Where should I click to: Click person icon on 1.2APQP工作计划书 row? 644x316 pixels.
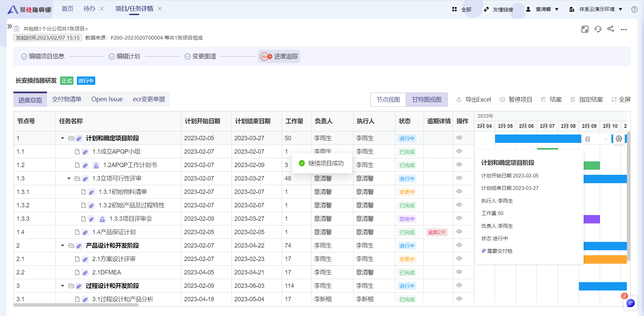click(x=96, y=165)
